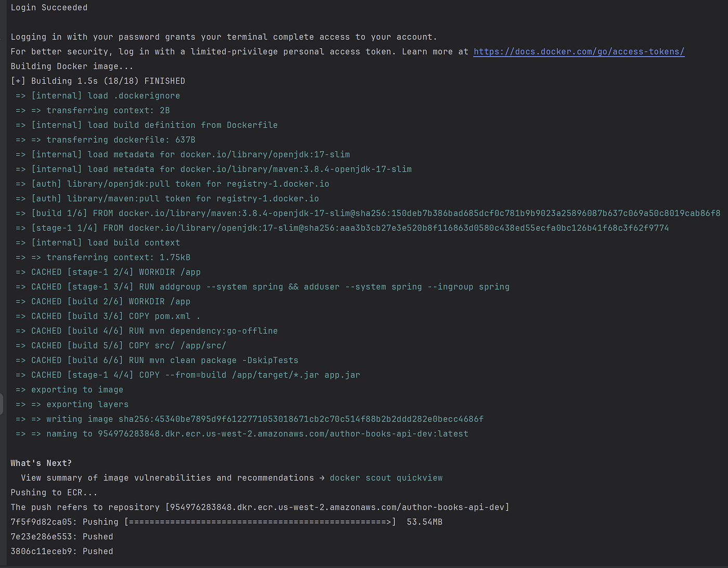Click the 'Building Docker image...' line
The image size is (728, 568).
[72, 66]
